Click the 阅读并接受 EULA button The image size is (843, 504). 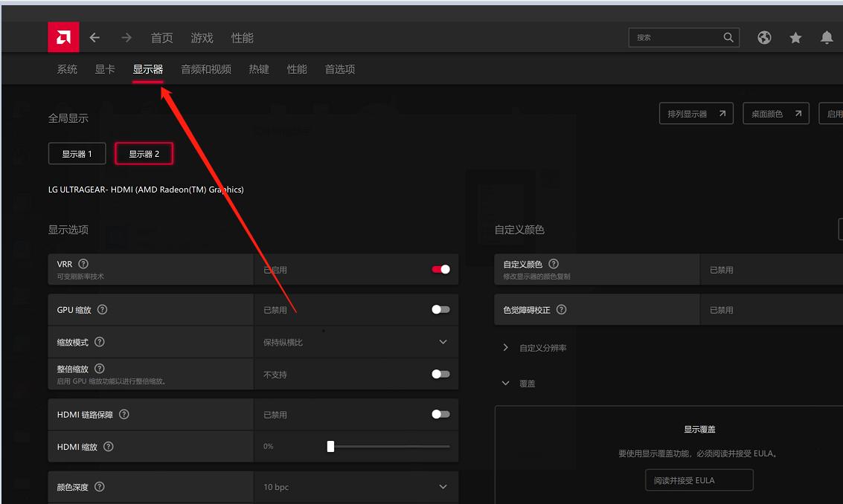pos(699,479)
